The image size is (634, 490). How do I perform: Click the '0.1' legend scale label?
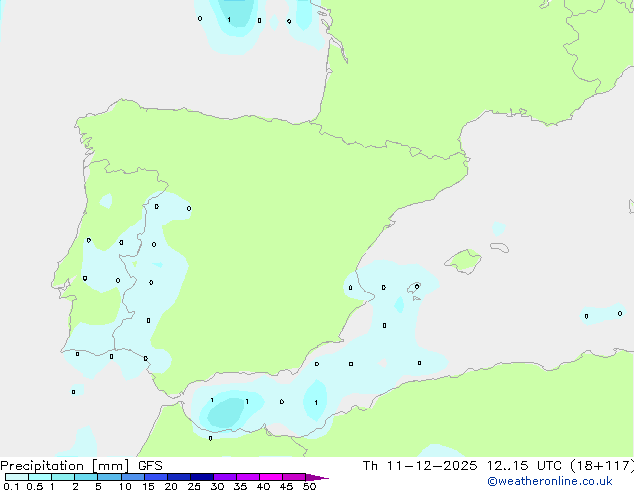click(x=11, y=486)
